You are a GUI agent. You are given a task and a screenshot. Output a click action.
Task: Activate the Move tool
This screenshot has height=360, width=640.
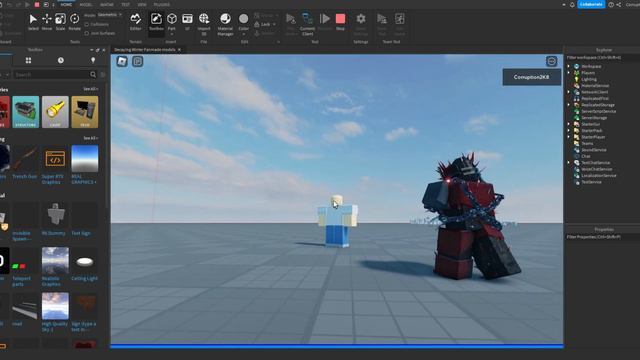coord(47,22)
